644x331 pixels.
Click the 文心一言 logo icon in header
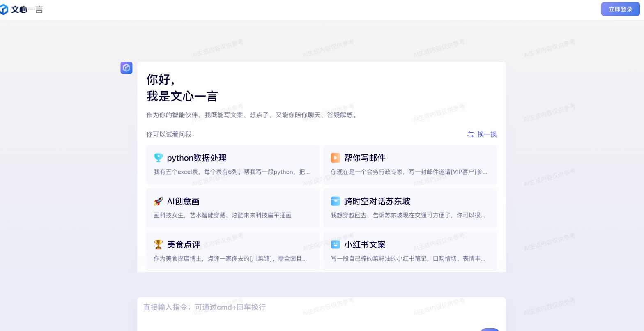[4, 9]
